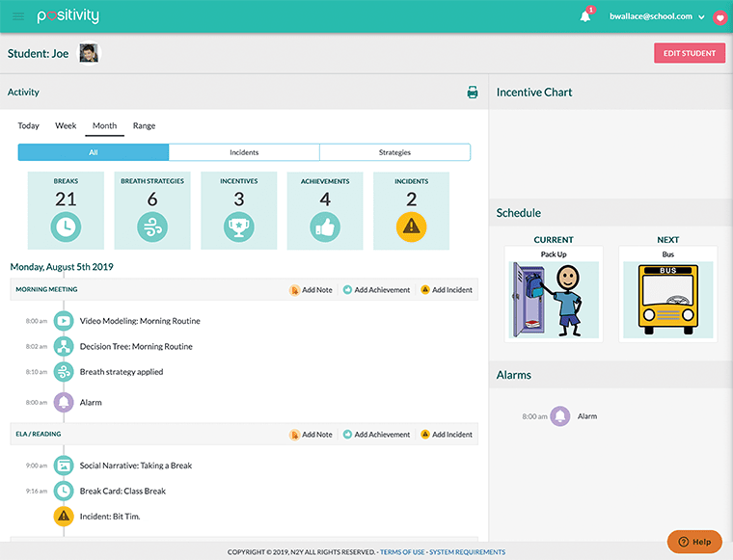
Task: Switch filter to Incidents
Action: 244,152
